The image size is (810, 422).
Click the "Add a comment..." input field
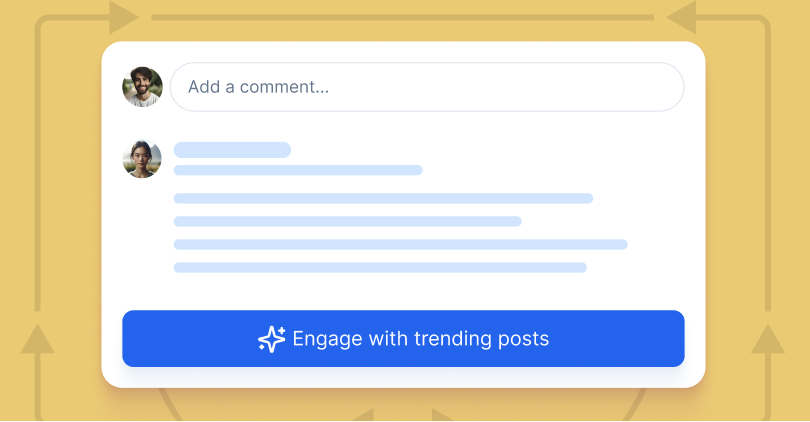tap(427, 87)
